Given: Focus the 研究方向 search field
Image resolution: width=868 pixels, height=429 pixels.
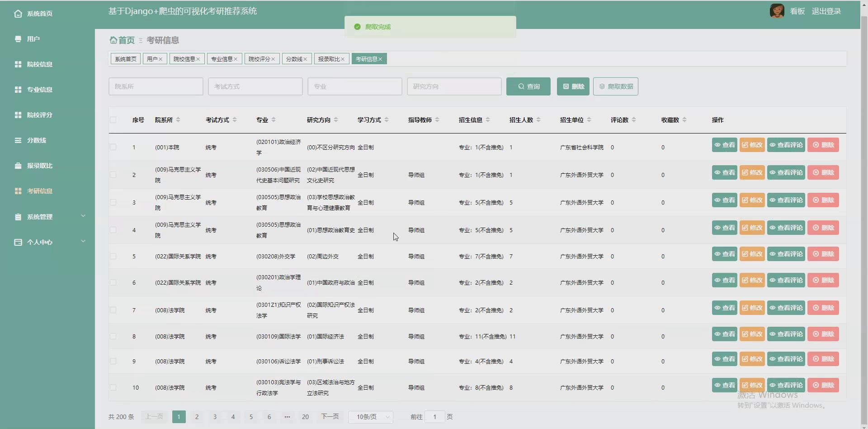Looking at the screenshot, I should (x=454, y=86).
